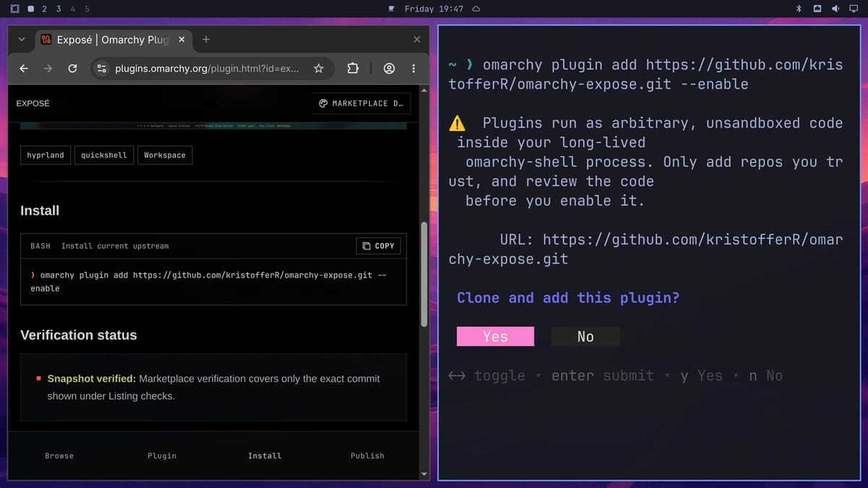Go to the Publish section
The height and width of the screenshot is (488, 868).
click(367, 455)
